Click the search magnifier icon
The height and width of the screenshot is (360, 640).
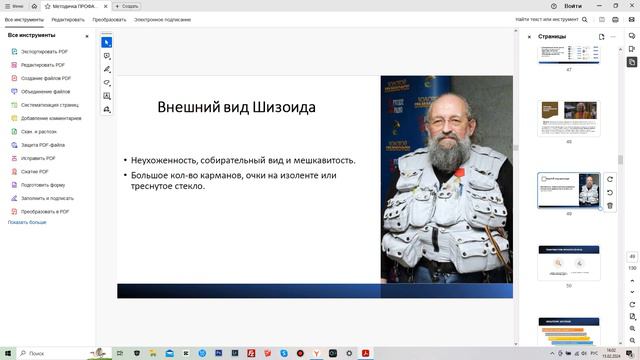pos(584,20)
